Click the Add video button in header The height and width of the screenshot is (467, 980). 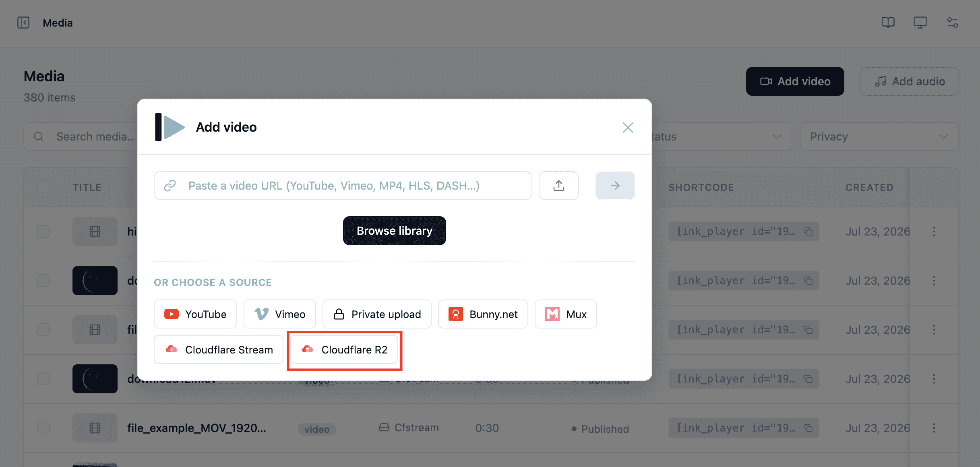click(795, 81)
